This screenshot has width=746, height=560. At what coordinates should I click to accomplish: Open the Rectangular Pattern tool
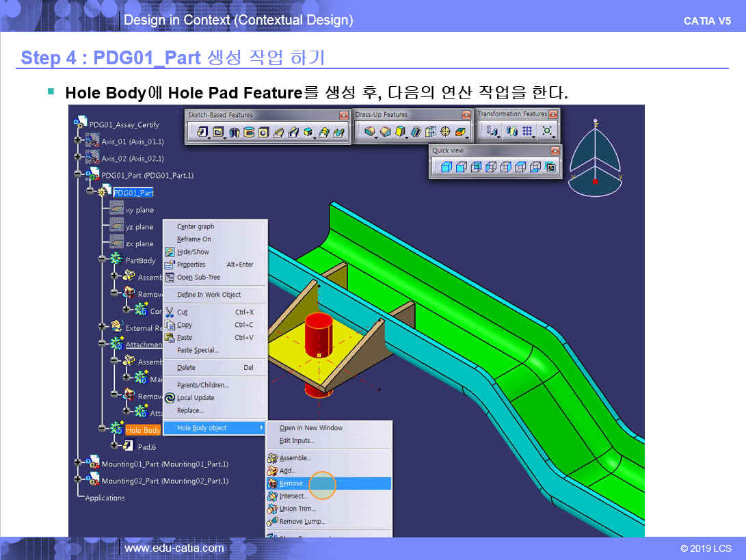coord(527,131)
